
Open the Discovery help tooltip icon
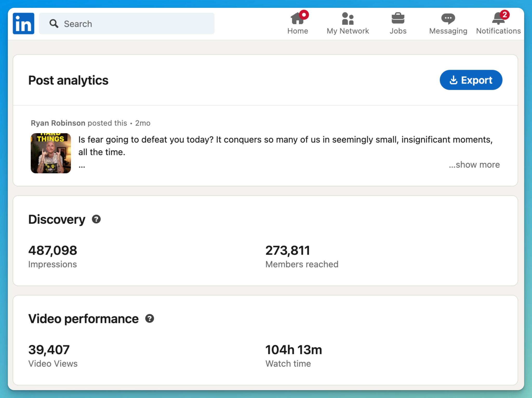pos(96,219)
